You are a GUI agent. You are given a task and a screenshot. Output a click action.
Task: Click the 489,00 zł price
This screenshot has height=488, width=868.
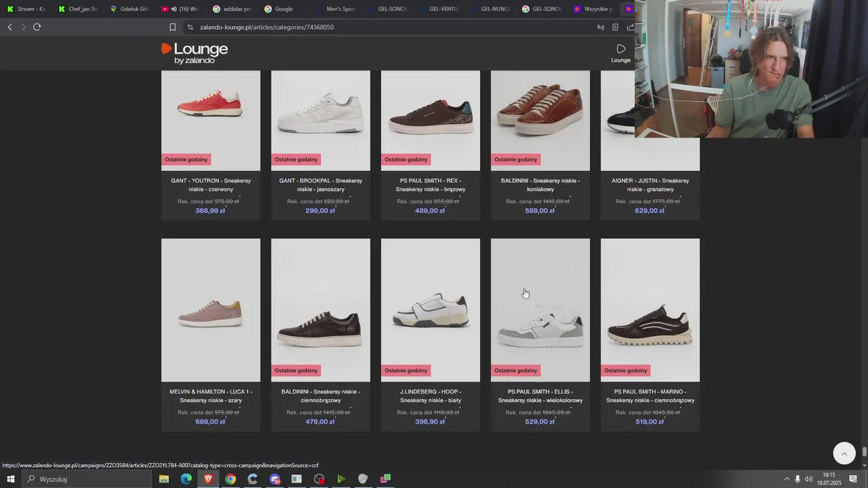(x=430, y=211)
